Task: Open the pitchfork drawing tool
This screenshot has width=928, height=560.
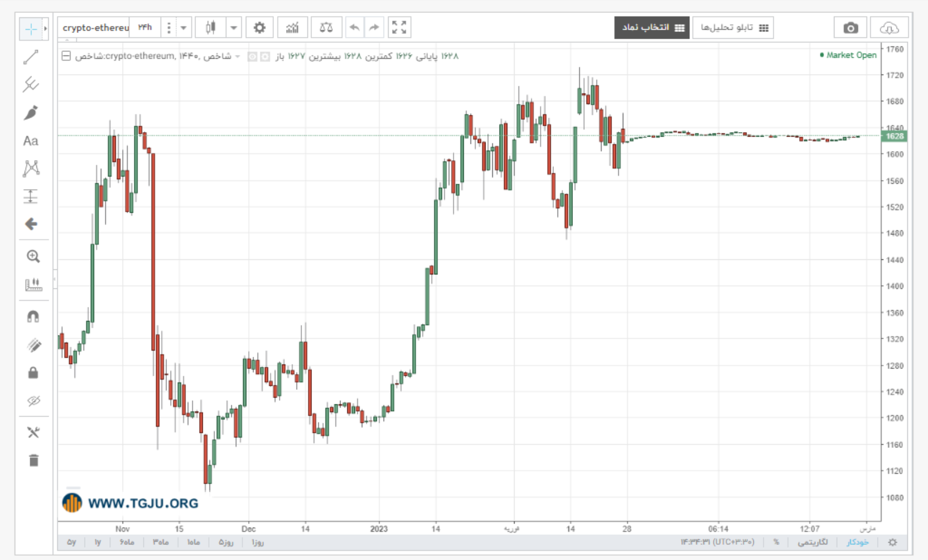Action: [31, 85]
